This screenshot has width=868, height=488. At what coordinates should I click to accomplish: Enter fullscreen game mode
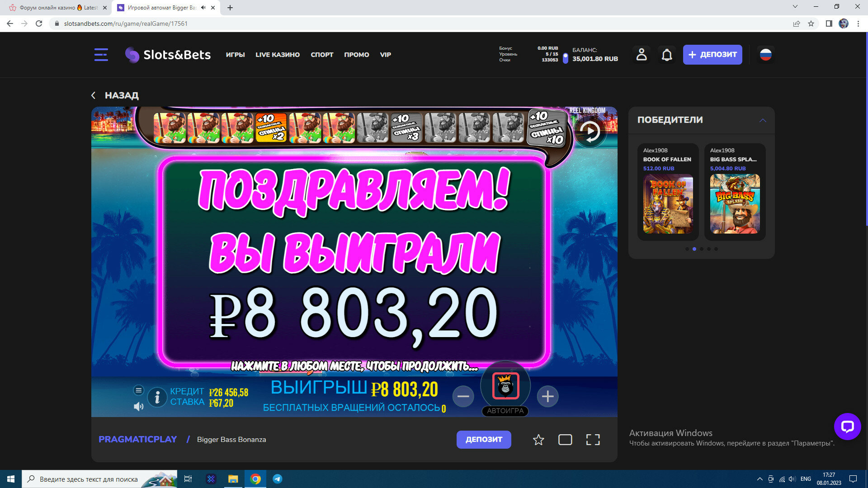click(x=593, y=440)
